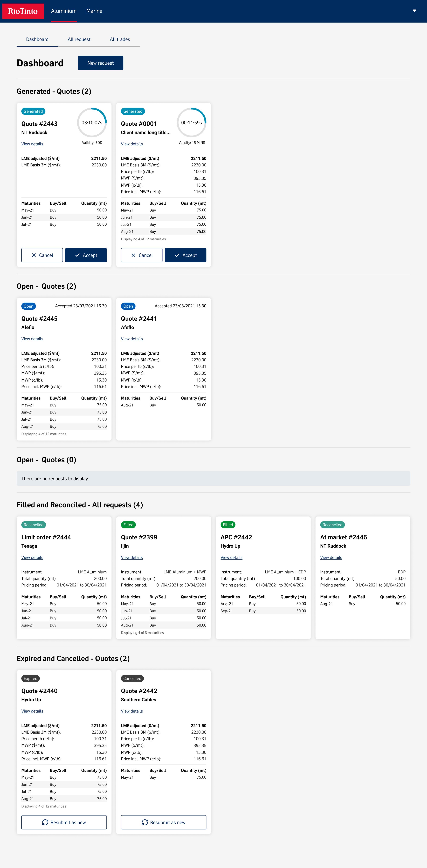
Task: View details of Quote #2445
Action: pyautogui.click(x=32, y=339)
